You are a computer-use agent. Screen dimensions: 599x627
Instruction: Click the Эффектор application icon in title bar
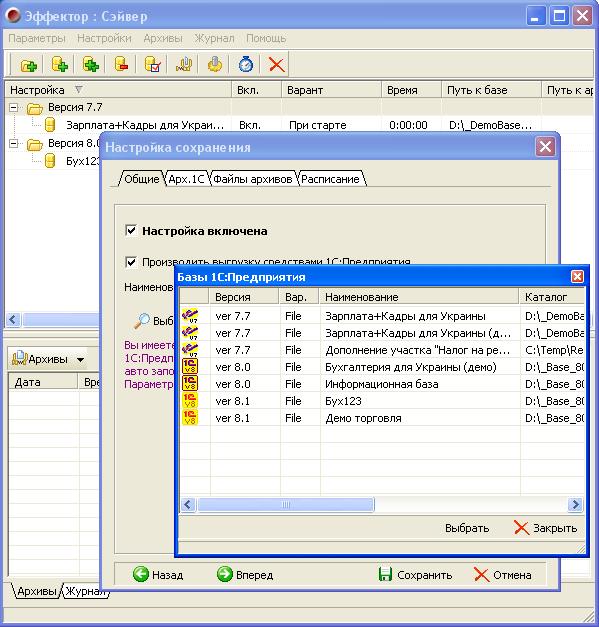point(14,16)
